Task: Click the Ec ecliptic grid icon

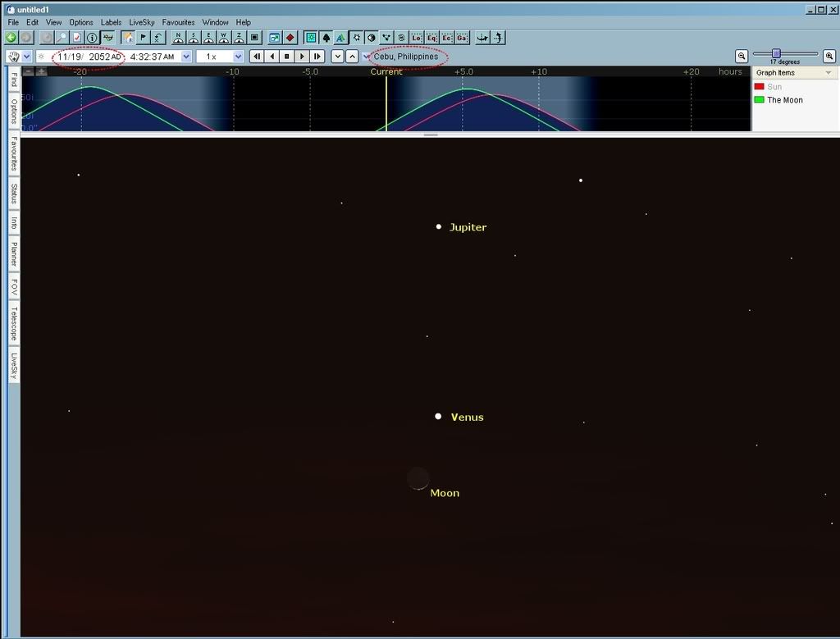Action: (447, 38)
